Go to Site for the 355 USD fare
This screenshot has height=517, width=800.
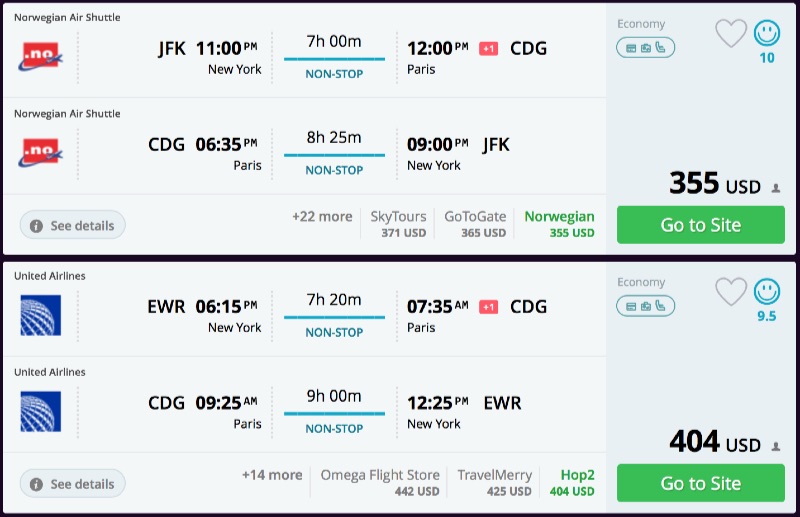point(700,225)
